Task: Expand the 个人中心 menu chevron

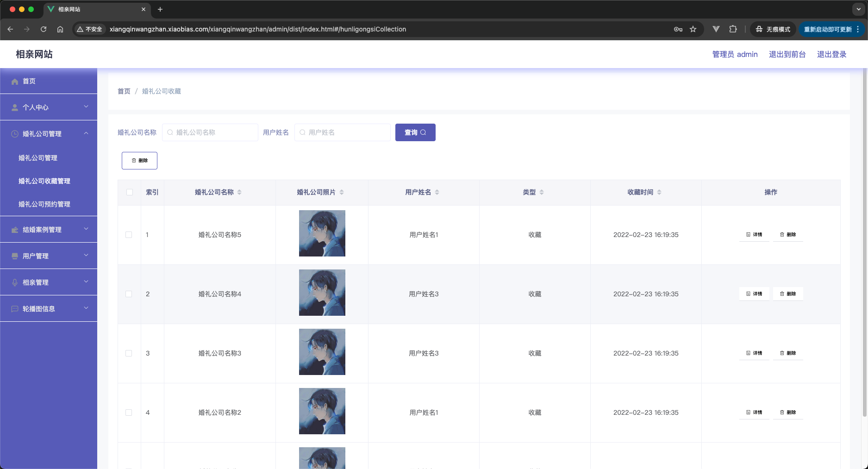Action: [86, 107]
